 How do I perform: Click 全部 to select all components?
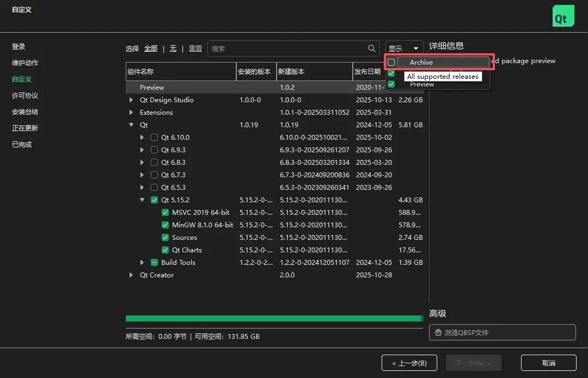(151, 48)
